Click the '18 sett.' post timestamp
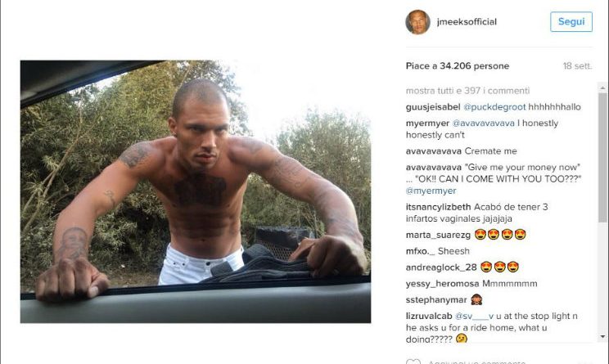Screen dimensions: 609x364 (x=577, y=66)
